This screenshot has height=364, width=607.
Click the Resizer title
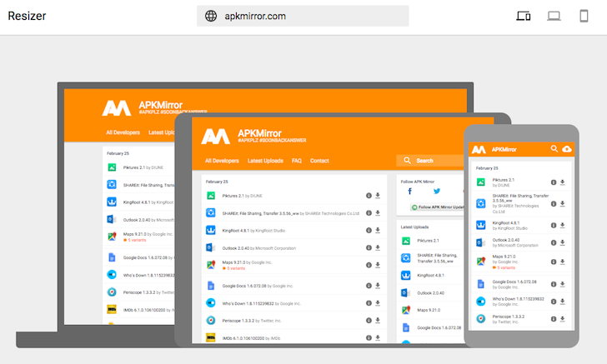pos(27,16)
